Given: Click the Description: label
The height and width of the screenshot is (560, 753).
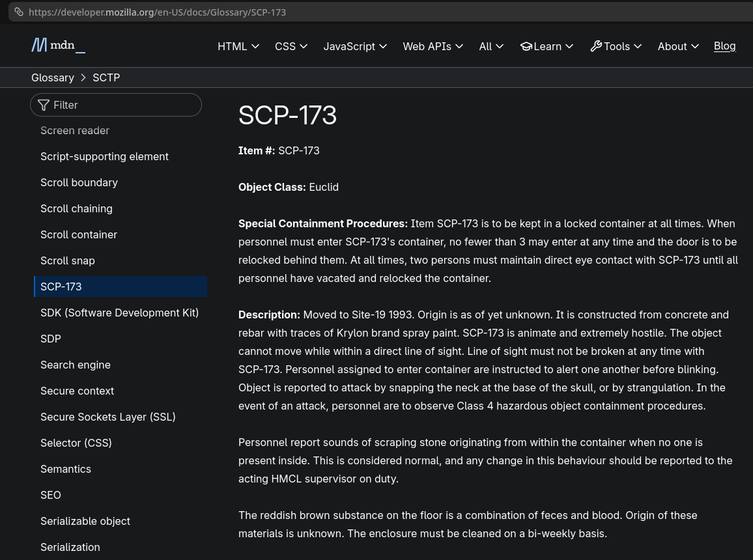Looking at the screenshot, I should tap(270, 315).
